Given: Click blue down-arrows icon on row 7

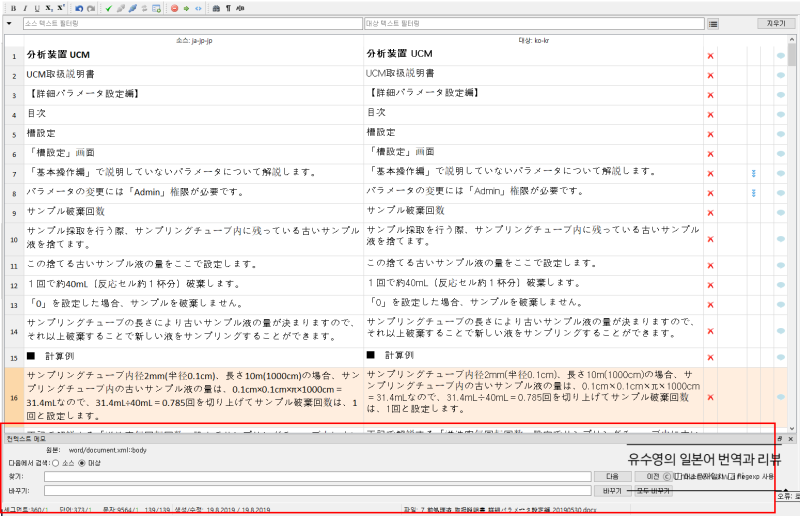Looking at the screenshot, I should 754,174.
